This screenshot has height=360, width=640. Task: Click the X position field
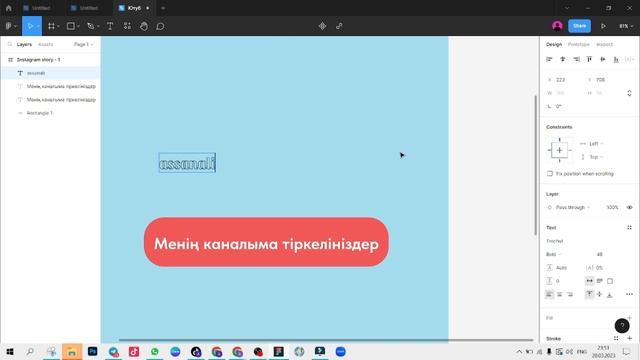tap(564, 80)
